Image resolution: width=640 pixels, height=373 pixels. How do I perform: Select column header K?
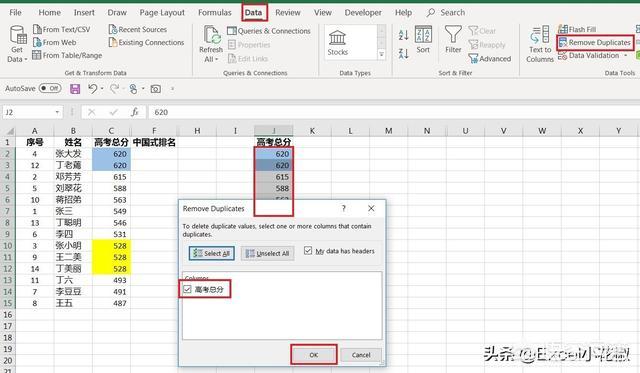[312, 131]
